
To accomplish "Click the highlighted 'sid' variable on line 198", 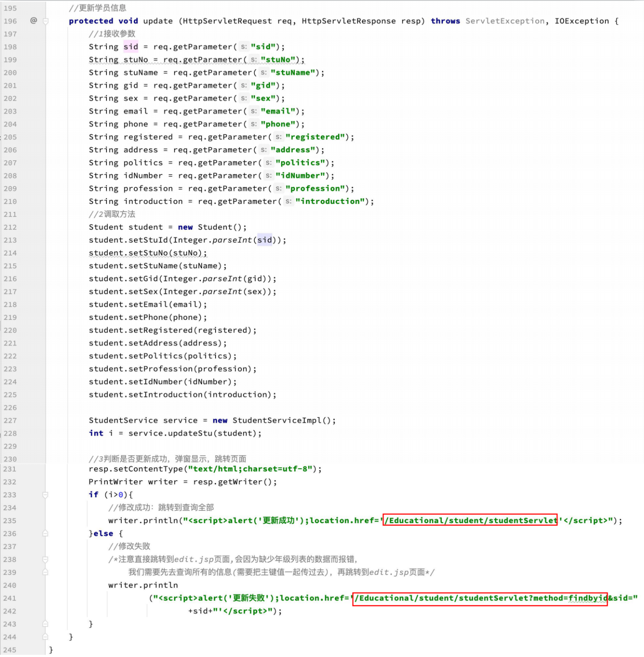I will (x=131, y=47).
